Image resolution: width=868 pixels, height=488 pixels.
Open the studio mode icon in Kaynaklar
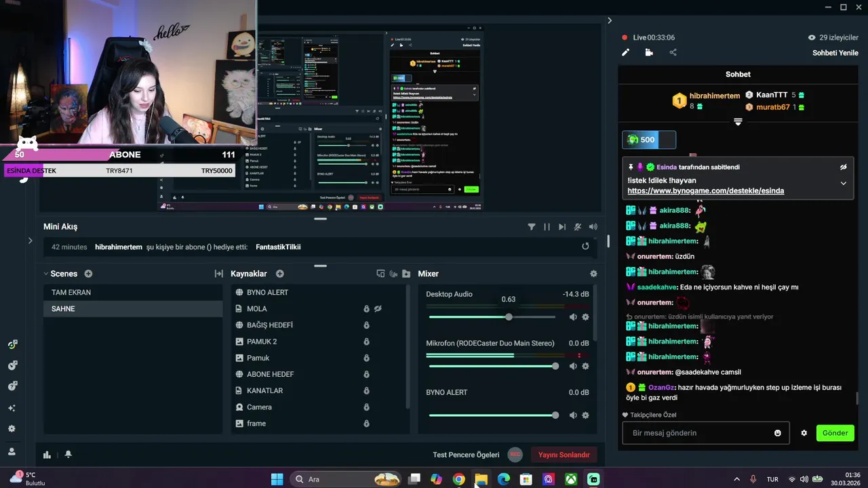380,274
